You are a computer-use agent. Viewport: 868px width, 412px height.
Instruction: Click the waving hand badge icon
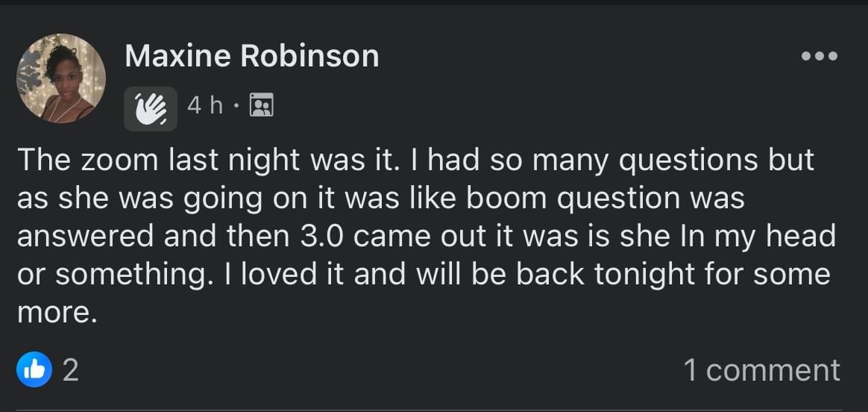[x=151, y=108]
